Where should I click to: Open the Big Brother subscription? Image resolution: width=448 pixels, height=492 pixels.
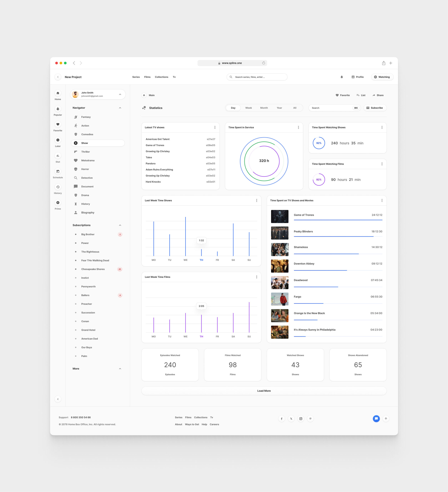(98, 234)
